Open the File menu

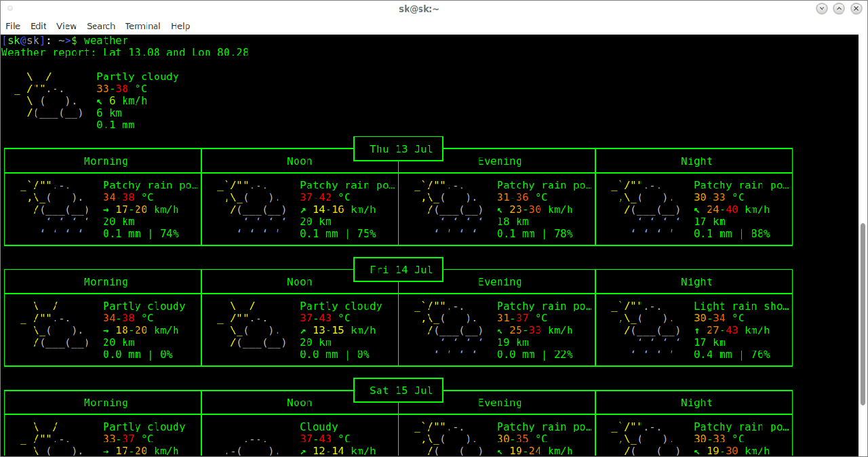(12, 26)
